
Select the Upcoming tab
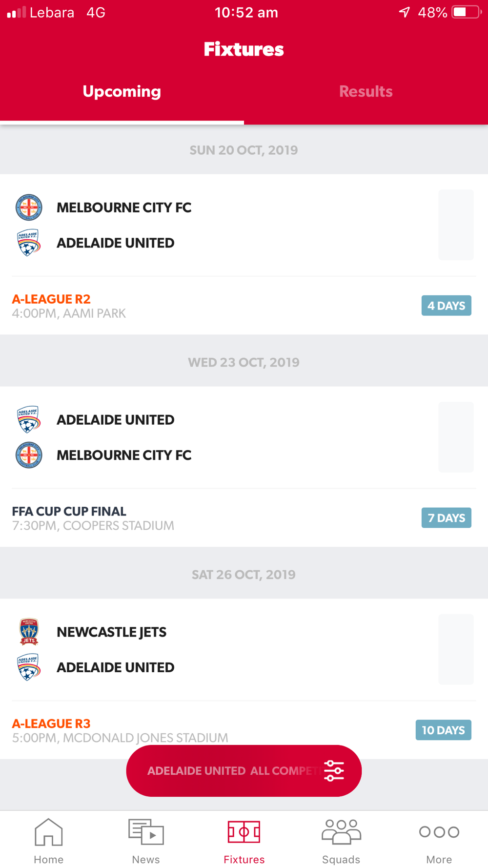pyautogui.click(x=122, y=92)
